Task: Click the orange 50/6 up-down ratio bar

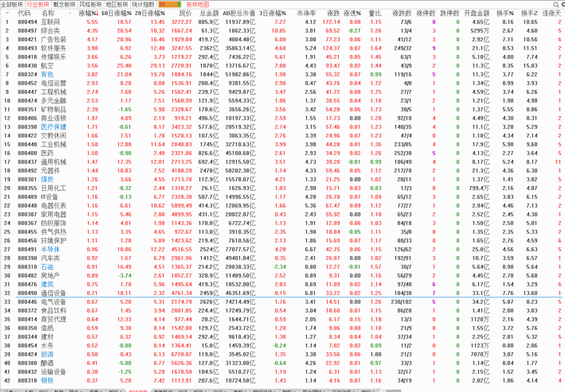Action: pos(169,4)
